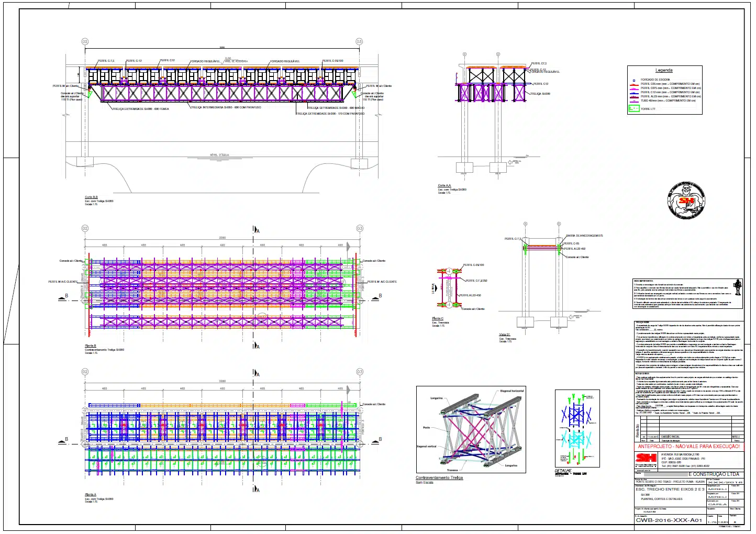Viewport: 756px width, 534px height.
Task: Select the Corte A.A view label
Action: tap(444, 185)
